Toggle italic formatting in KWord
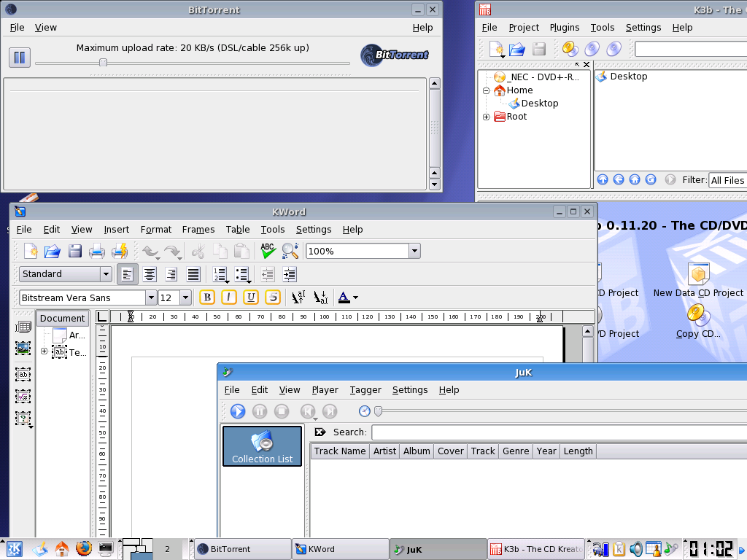 [x=228, y=297]
